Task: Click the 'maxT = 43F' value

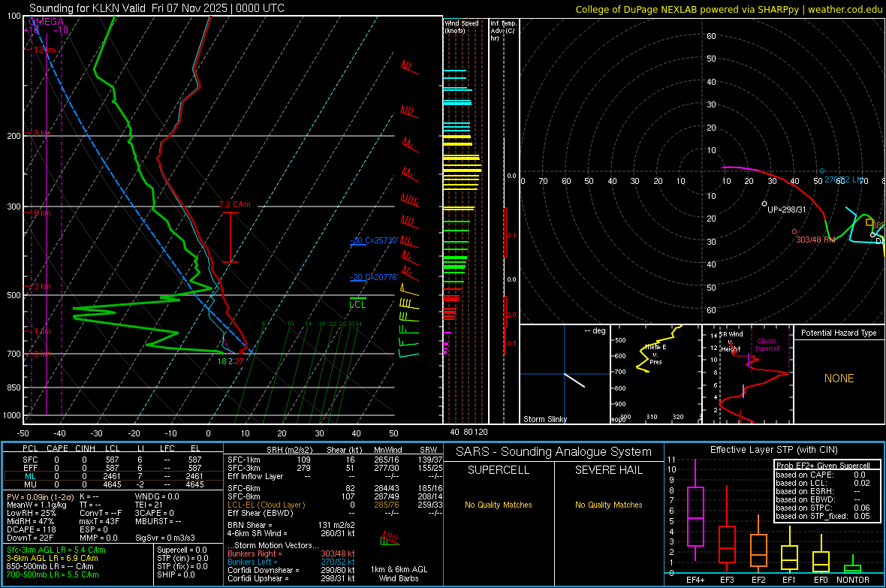Action: [99, 521]
